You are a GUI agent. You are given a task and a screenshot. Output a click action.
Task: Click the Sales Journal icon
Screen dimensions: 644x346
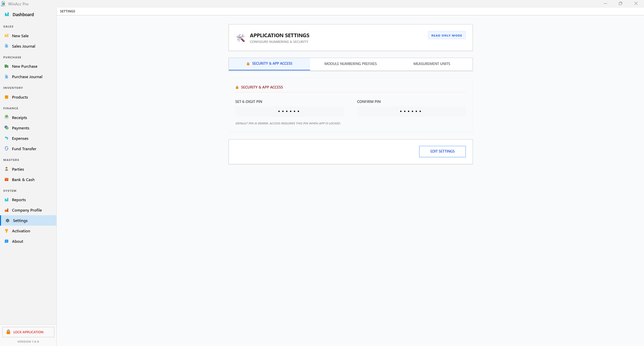click(x=6, y=46)
